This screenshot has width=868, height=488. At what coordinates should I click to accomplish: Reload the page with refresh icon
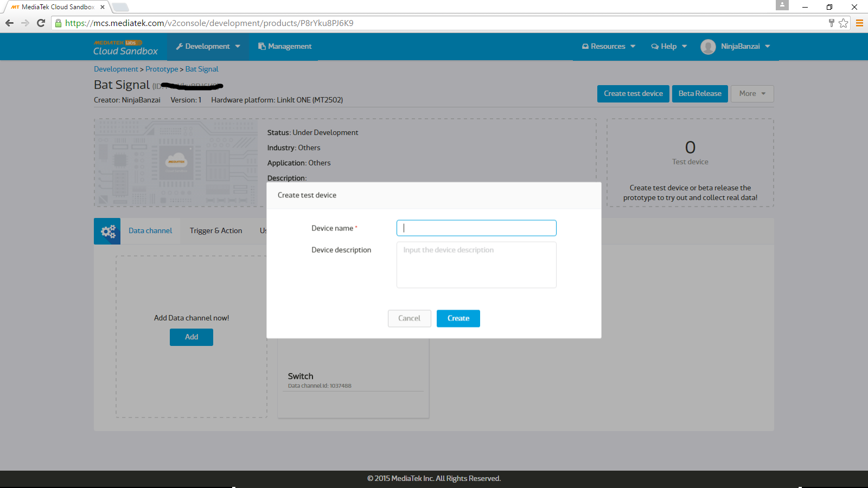41,23
